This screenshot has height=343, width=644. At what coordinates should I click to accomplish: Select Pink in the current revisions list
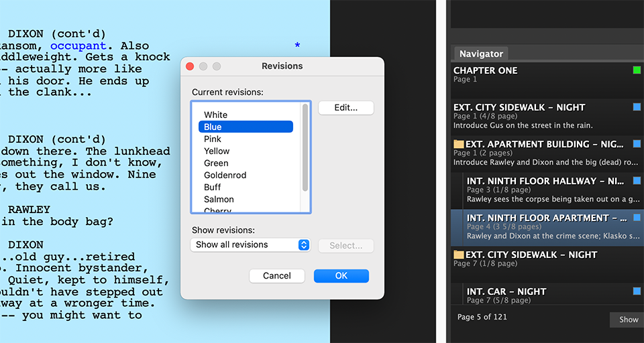[x=213, y=139]
